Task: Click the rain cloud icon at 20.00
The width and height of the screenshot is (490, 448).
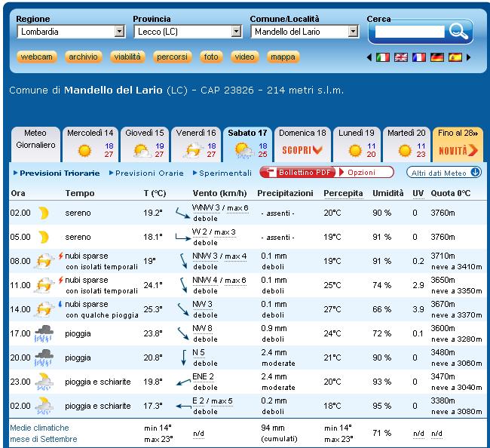Action: coord(44,357)
